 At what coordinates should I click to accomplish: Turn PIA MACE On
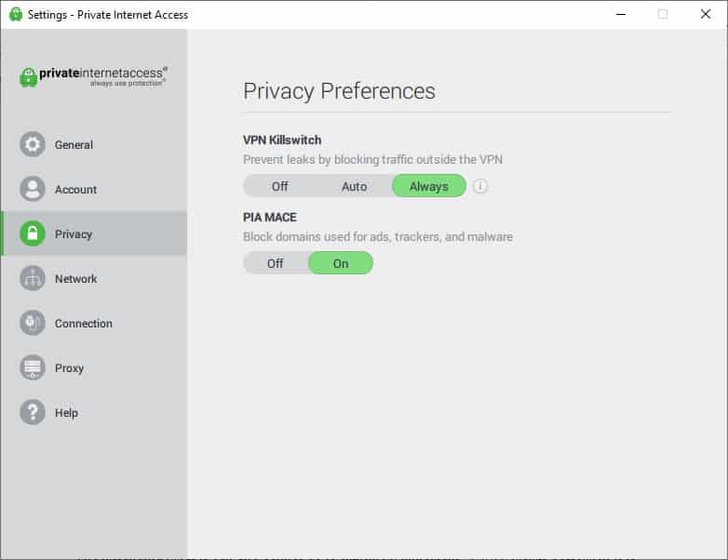(x=341, y=263)
